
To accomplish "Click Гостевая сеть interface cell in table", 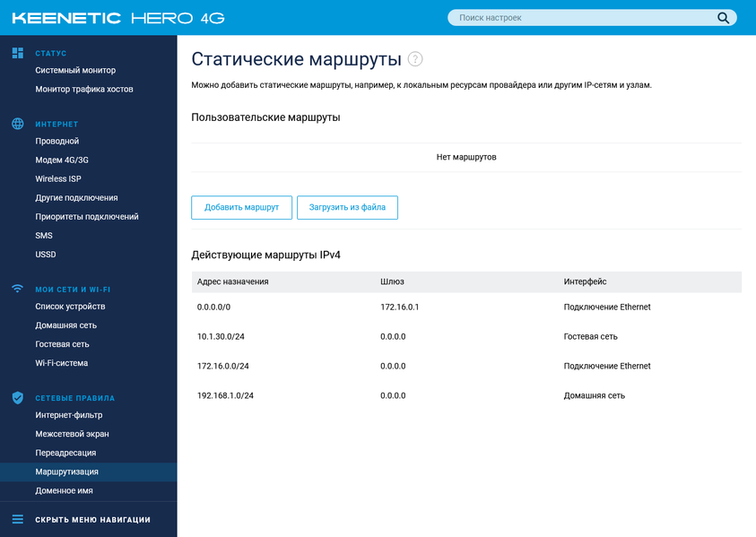I will (591, 336).
